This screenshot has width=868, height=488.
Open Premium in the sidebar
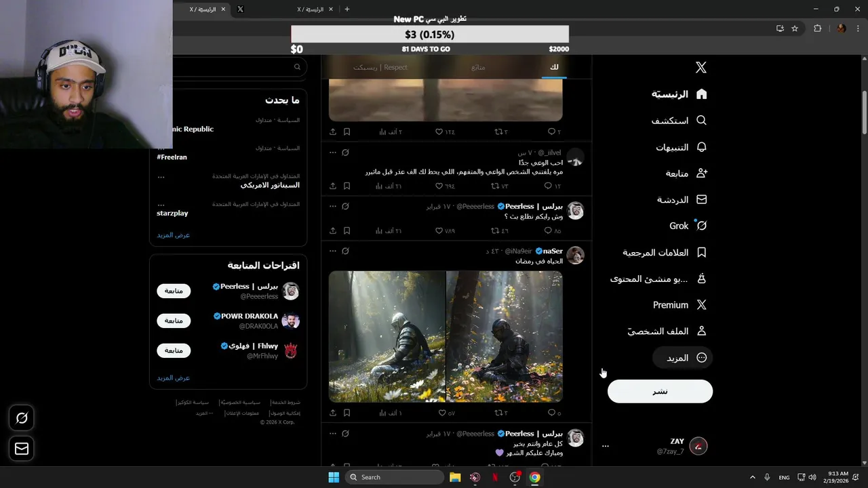[679, 305]
